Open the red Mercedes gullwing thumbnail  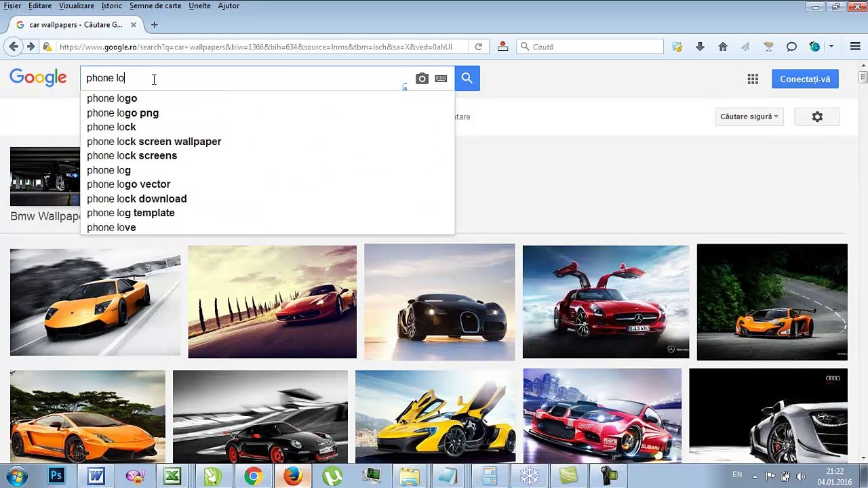point(606,301)
